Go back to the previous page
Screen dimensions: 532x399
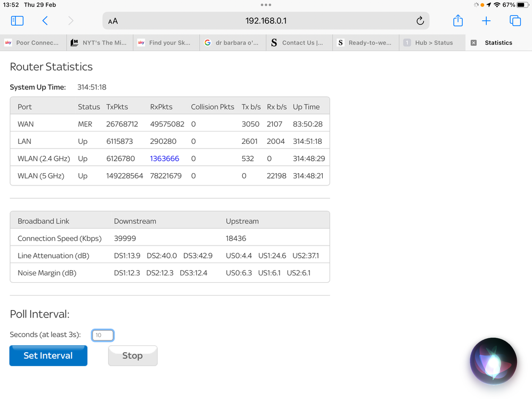pyautogui.click(x=45, y=21)
